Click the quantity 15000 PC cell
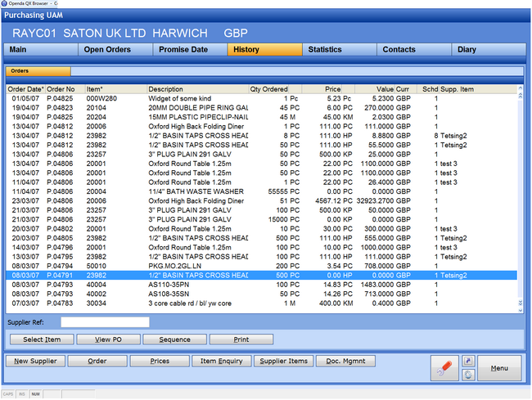 point(284,219)
